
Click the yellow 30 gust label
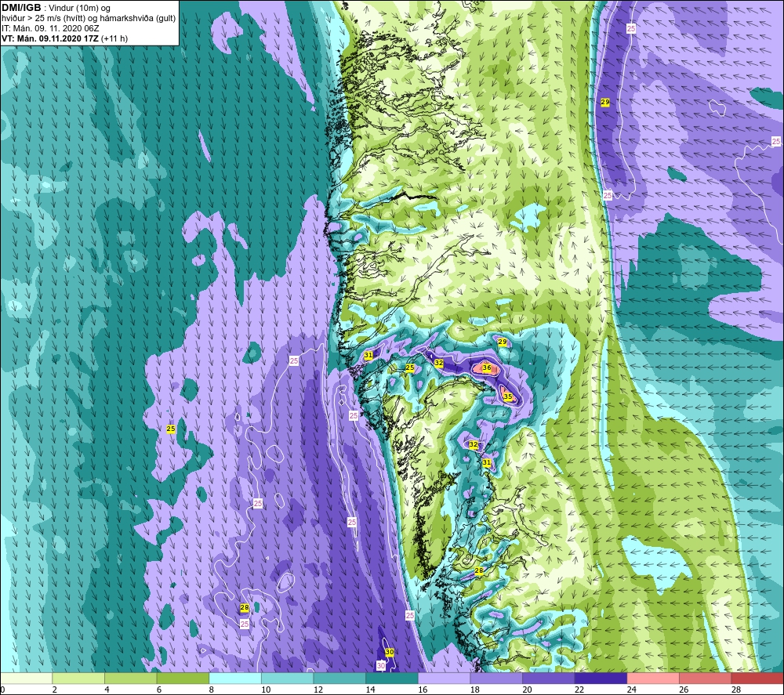pyautogui.click(x=390, y=652)
